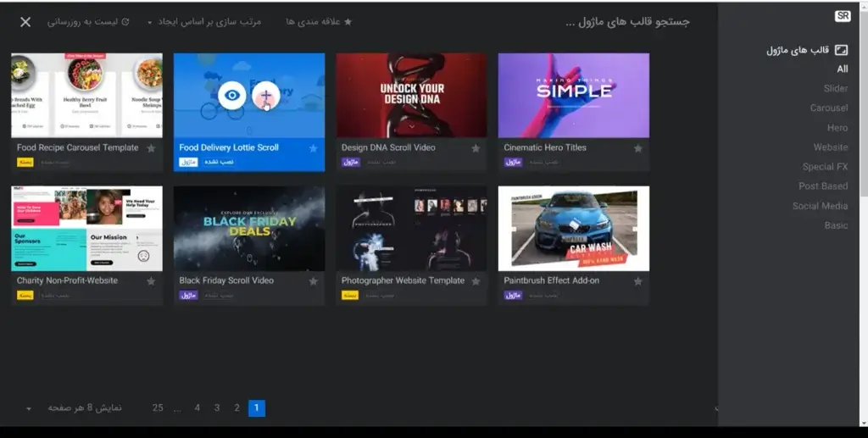Open Cinematic Hero Titles thumbnail
Viewport: 868px width, 438px height.
click(x=574, y=95)
